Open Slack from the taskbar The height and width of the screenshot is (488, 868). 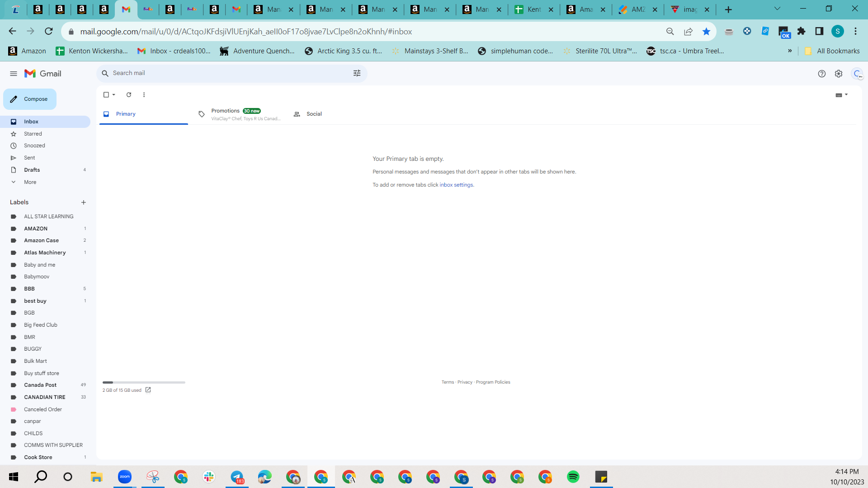coord(209,477)
